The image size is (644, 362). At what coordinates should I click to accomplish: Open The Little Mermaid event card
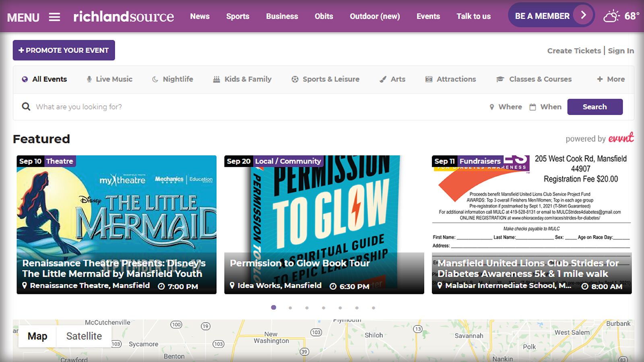click(x=116, y=224)
